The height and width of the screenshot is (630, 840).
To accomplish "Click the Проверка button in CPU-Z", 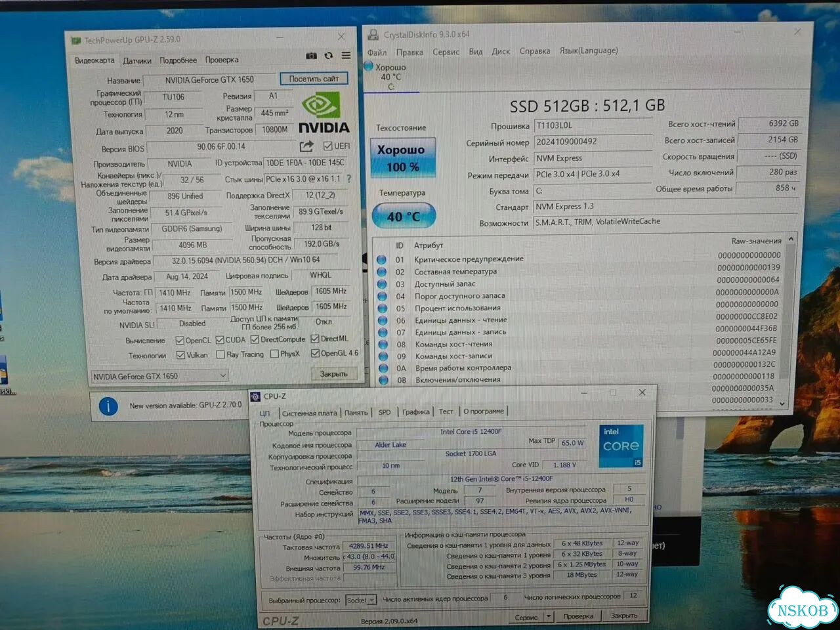I will tap(578, 616).
